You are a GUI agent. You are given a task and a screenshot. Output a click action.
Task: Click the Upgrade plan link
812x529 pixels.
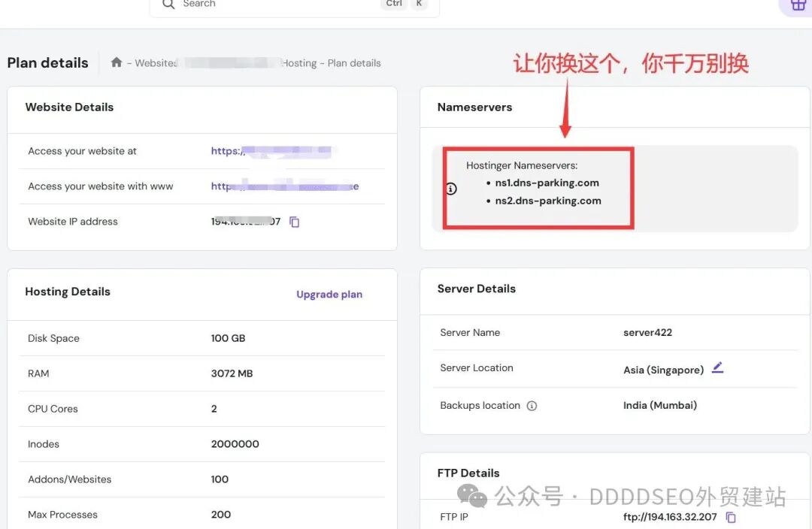tap(329, 295)
